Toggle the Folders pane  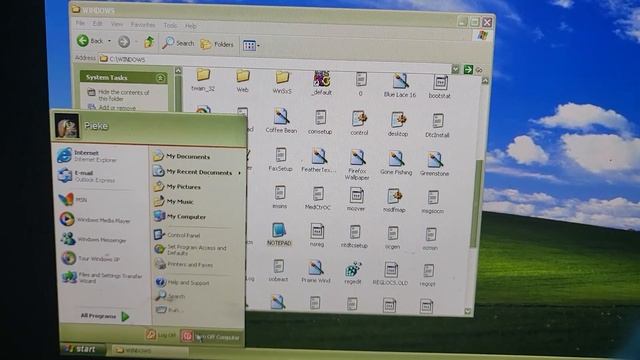point(217,44)
